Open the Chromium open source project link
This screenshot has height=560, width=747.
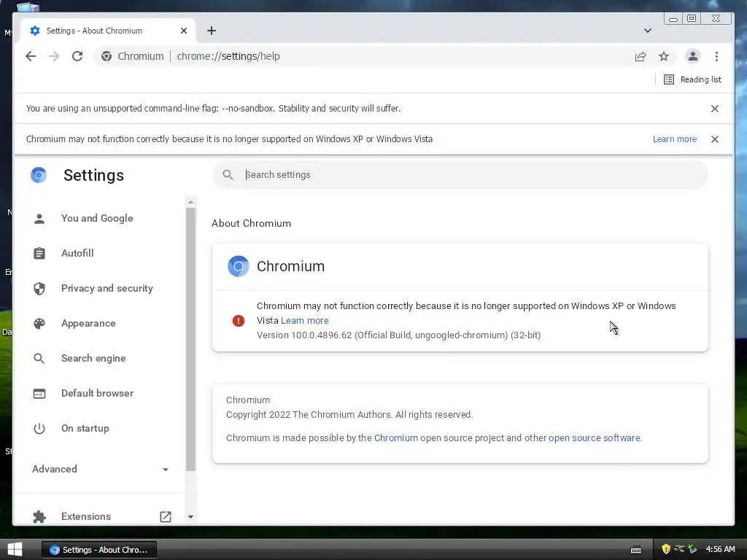[396, 438]
